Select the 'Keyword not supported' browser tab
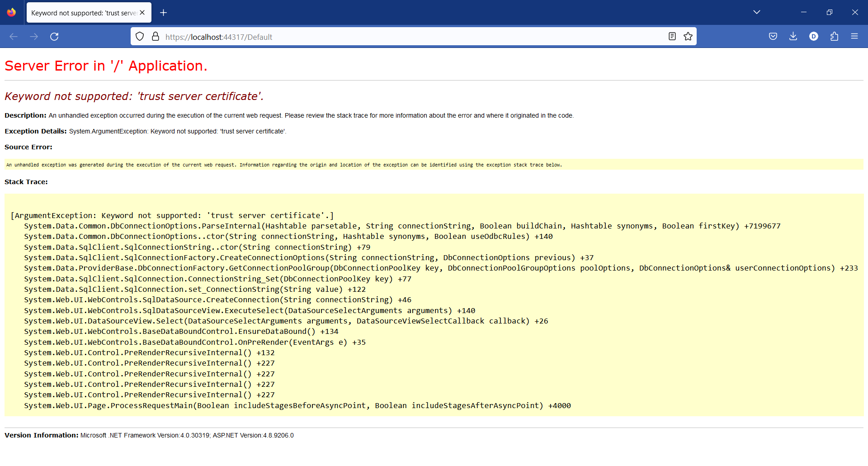Screen dimensions: 868x466 click(x=89, y=13)
